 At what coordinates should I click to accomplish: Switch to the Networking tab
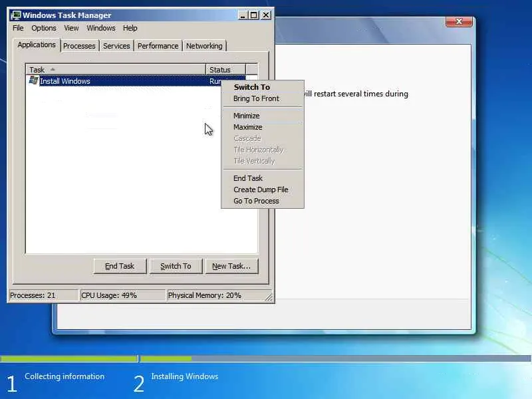204,46
